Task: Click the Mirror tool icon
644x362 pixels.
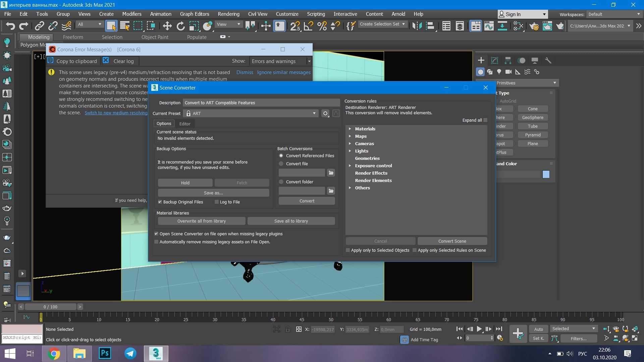Action: [417, 26]
